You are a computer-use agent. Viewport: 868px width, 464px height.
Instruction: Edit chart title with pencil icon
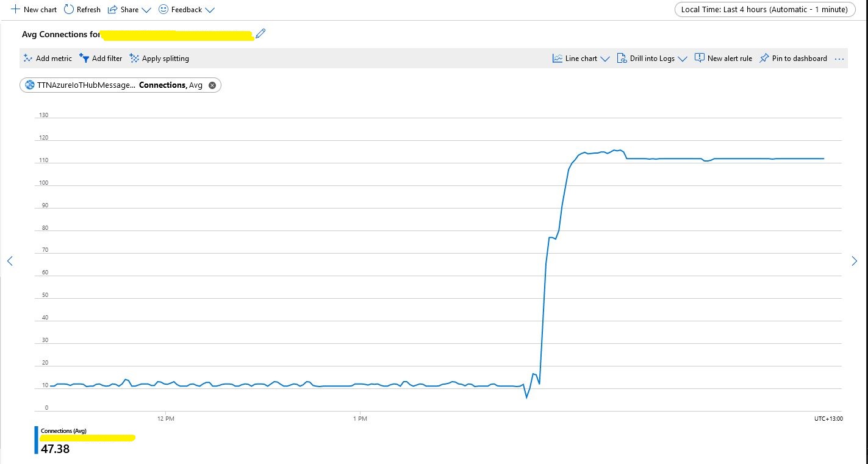coord(261,34)
